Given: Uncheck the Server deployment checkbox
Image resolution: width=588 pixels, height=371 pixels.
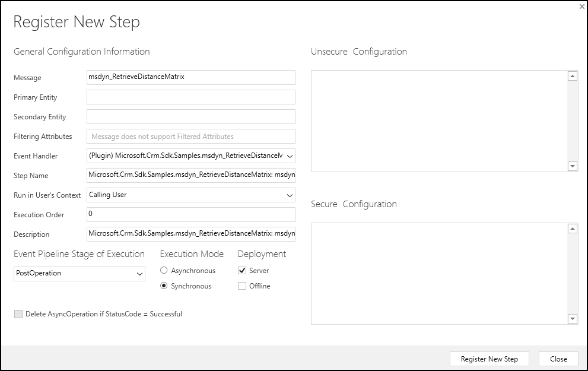Looking at the screenshot, I should [x=241, y=270].
